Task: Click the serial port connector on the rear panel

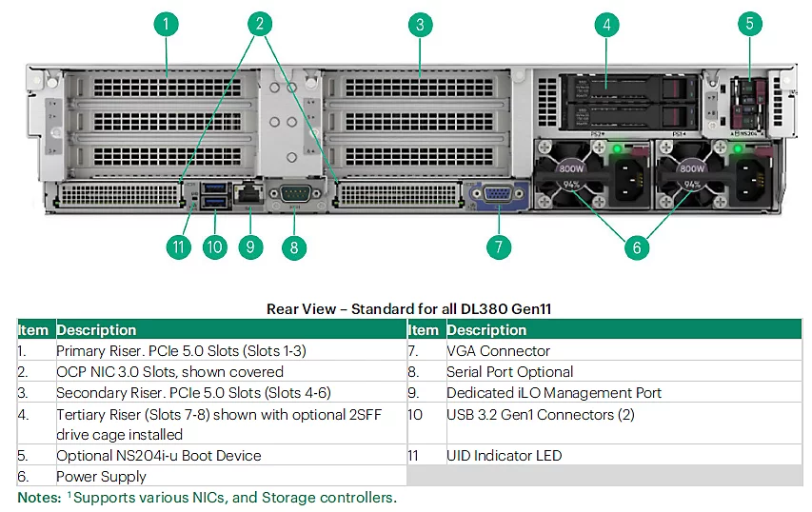Action: pos(295,193)
